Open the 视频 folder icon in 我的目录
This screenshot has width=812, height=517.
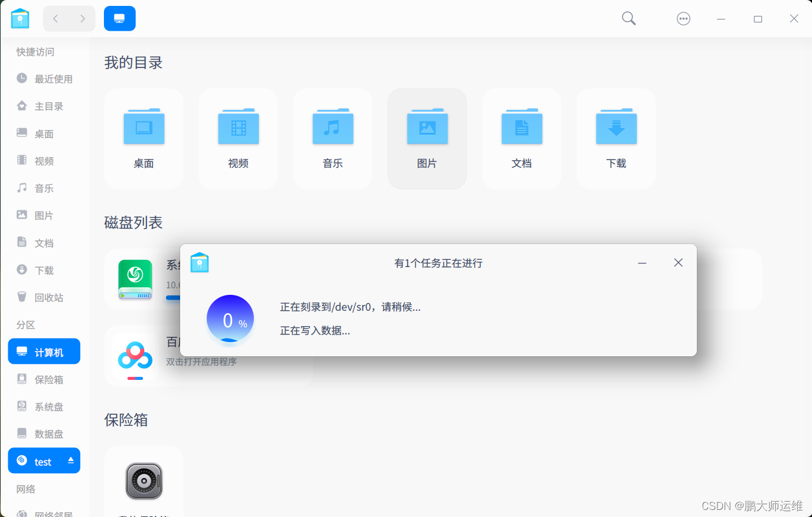pos(238,126)
